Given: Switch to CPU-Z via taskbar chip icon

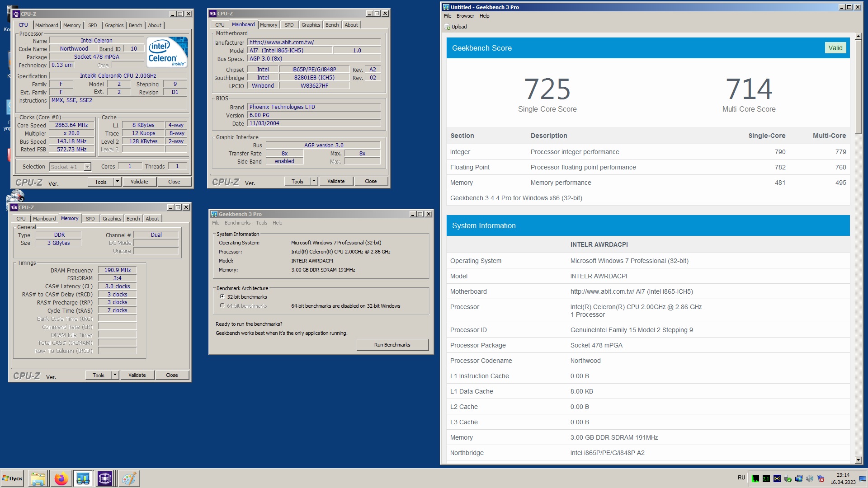Looking at the screenshot, I should click(105, 479).
